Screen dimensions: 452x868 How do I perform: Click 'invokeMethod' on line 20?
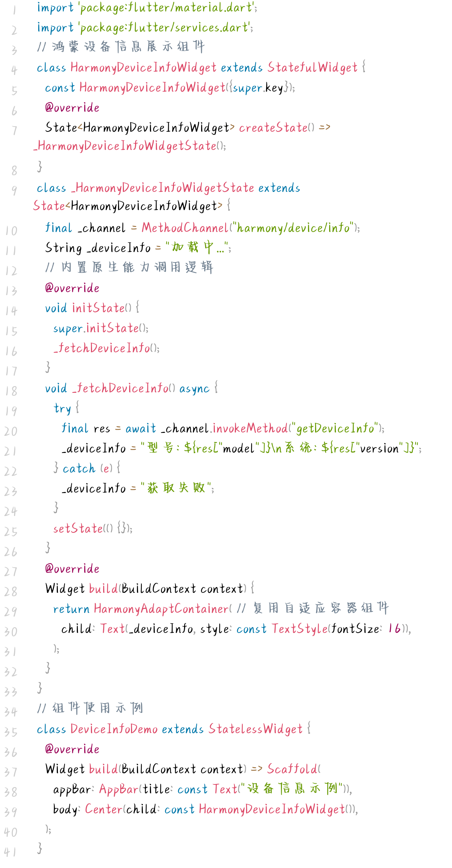(x=250, y=429)
